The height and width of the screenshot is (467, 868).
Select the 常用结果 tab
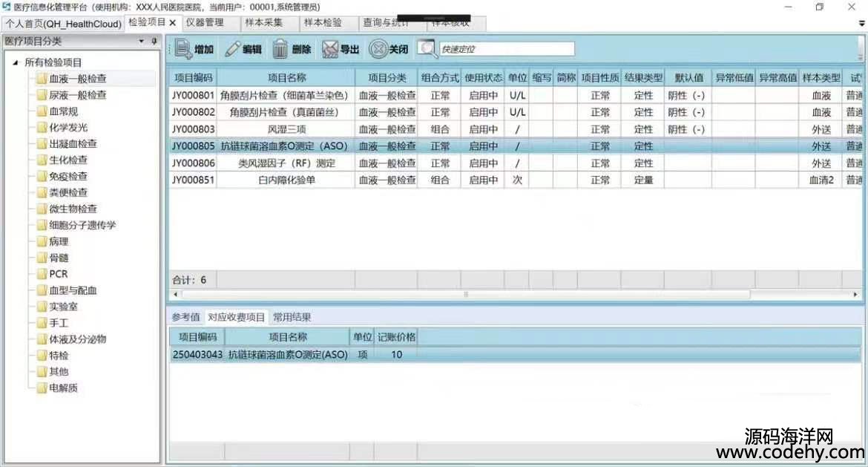pos(292,317)
